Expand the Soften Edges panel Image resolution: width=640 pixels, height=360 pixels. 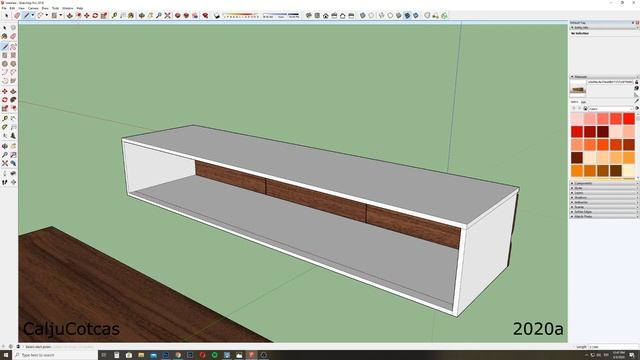(x=604, y=212)
